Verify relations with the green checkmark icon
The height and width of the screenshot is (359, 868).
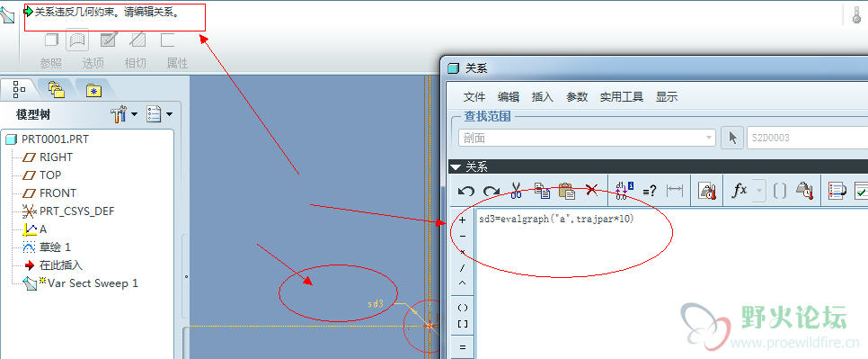[x=861, y=191]
